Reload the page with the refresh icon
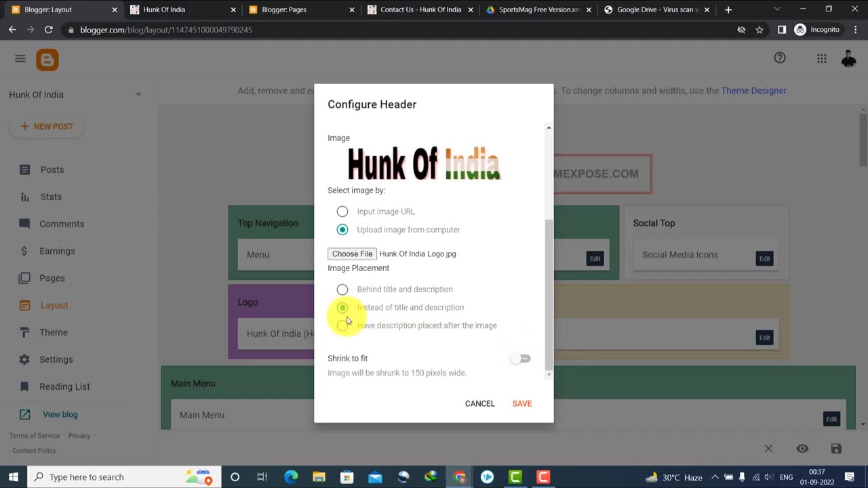This screenshot has height=488, width=868. coord(49,30)
